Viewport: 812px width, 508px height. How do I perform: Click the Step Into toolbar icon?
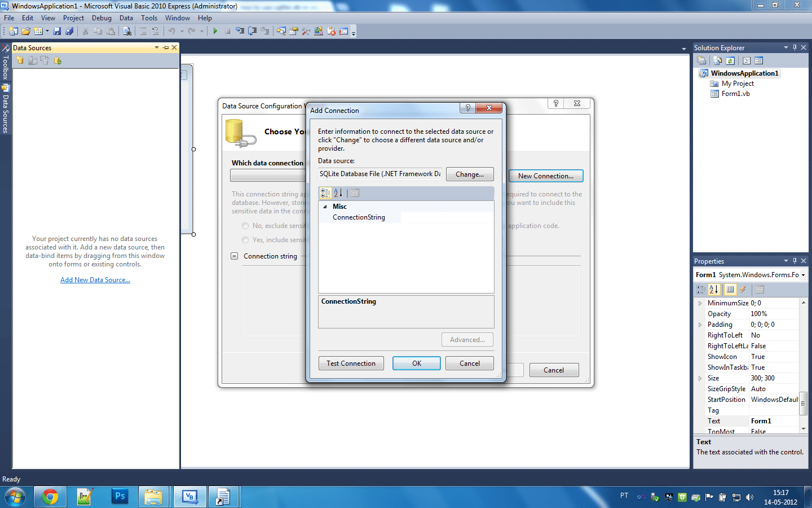(x=241, y=31)
